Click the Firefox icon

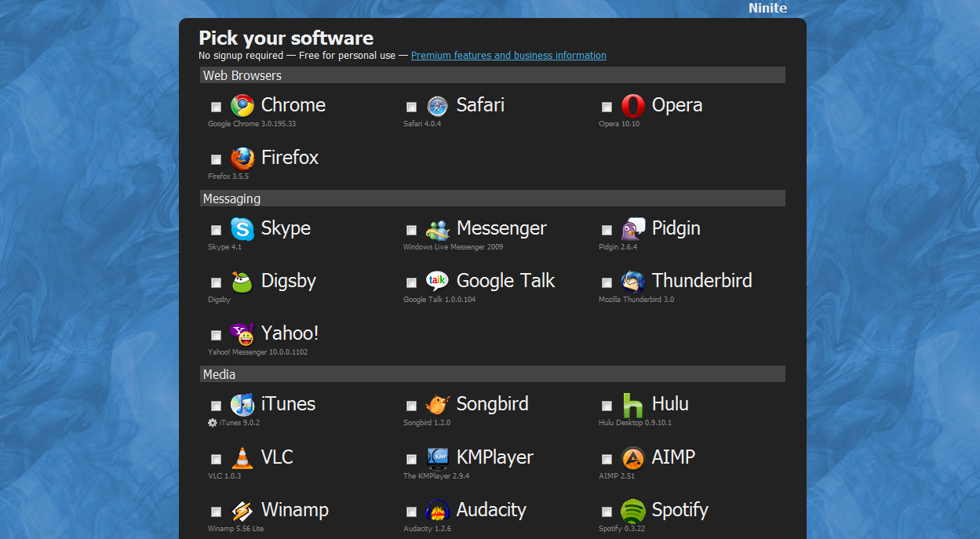pos(242,158)
